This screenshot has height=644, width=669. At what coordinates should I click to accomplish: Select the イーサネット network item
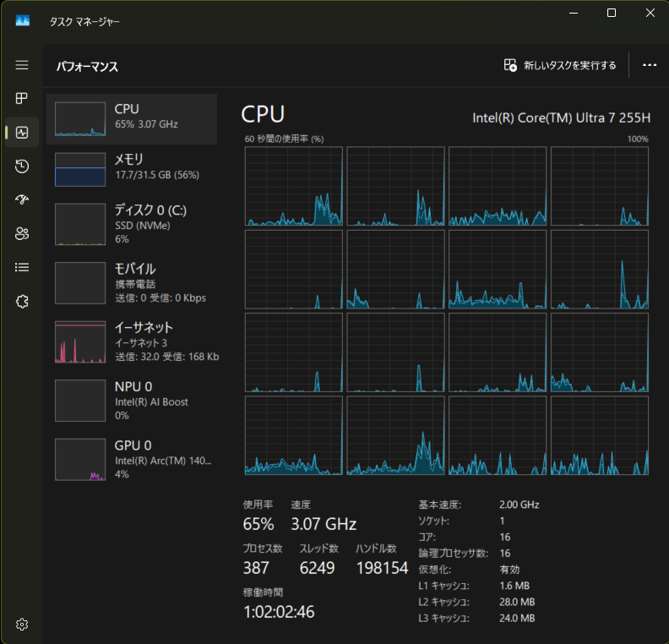(132, 341)
